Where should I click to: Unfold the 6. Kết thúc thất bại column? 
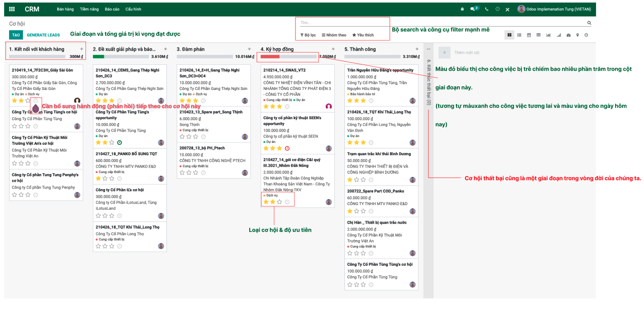pyautogui.click(x=429, y=82)
